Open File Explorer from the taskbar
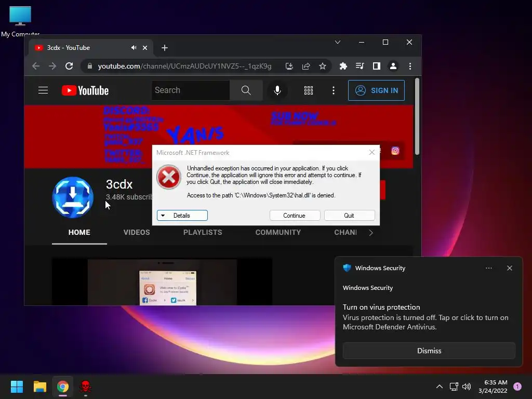The width and height of the screenshot is (532, 399). tap(40, 387)
